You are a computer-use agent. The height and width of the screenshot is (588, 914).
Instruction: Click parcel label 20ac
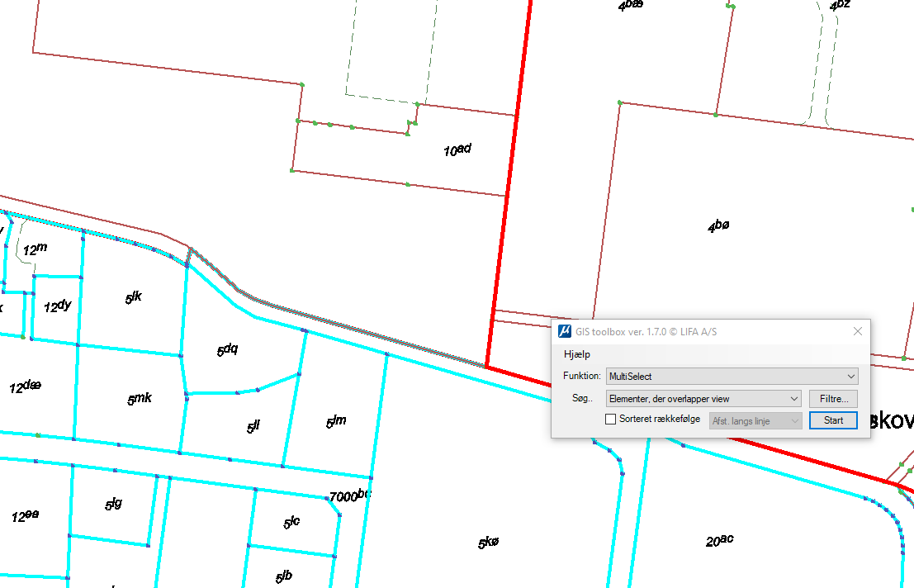point(719,541)
